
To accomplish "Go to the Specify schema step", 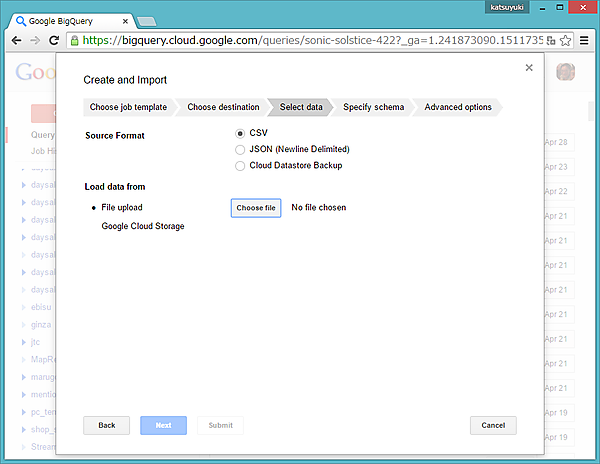I will (373, 107).
